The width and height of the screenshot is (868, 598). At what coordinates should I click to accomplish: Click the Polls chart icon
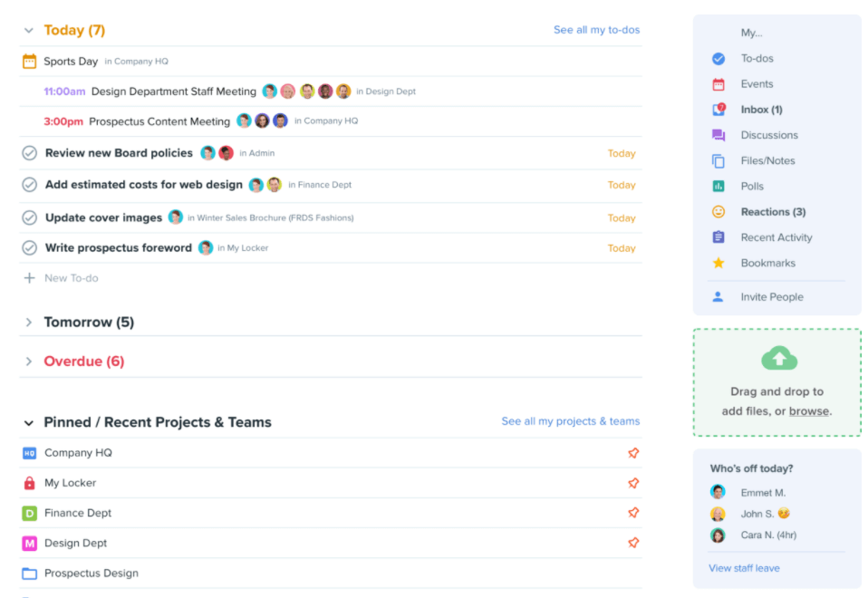(719, 187)
